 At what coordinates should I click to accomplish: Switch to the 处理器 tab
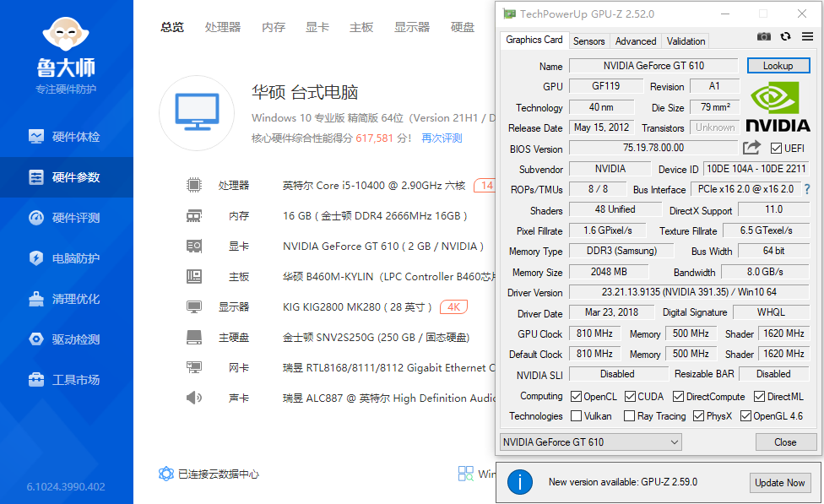tap(223, 27)
